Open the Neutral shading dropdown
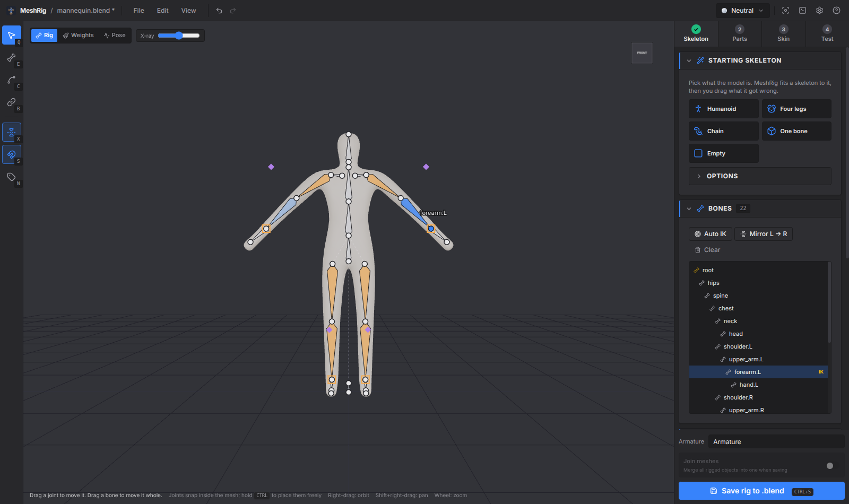 click(x=743, y=11)
